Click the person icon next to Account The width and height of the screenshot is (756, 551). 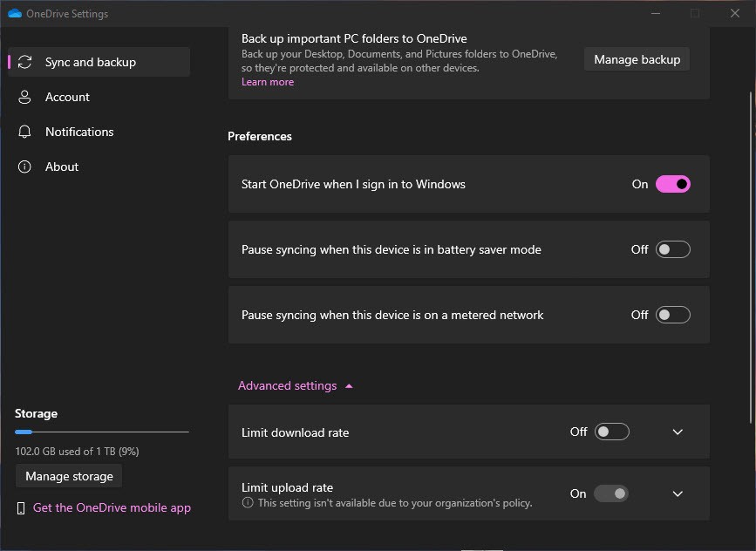tap(25, 97)
